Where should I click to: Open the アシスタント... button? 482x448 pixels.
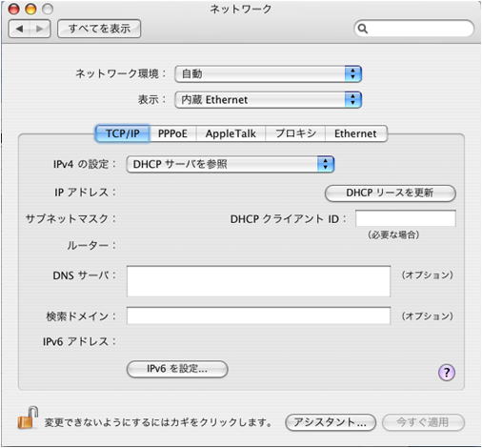pyautogui.click(x=331, y=422)
